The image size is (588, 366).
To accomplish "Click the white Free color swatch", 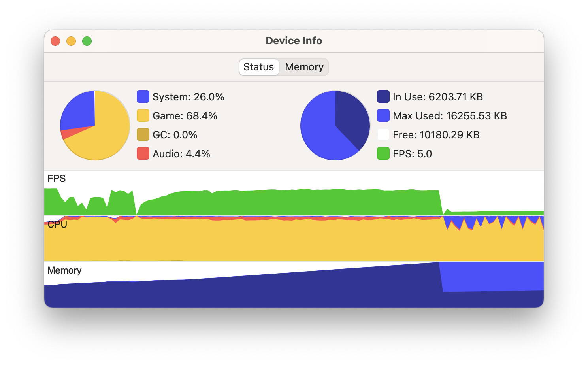I will [383, 135].
